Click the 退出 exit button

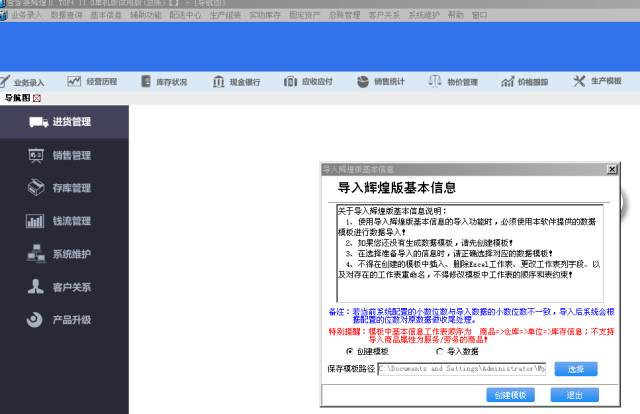pyautogui.click(x=575, y=395)
